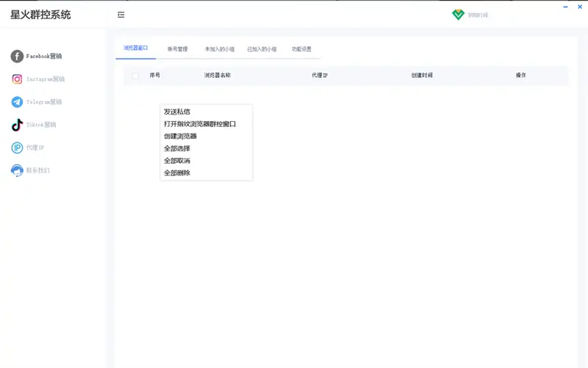Image resolution: width=588 pixels, height=368 pixels.
Task: Switch to the 浏览器窗口 tab
Action: pyautogui.click(x=136, y=48)
